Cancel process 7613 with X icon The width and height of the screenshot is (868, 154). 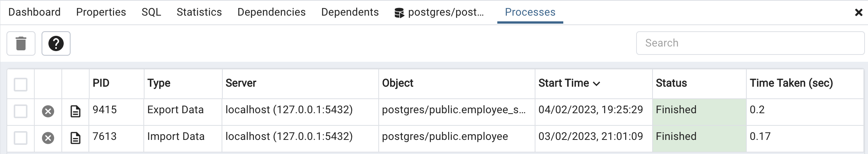(48, 138)
